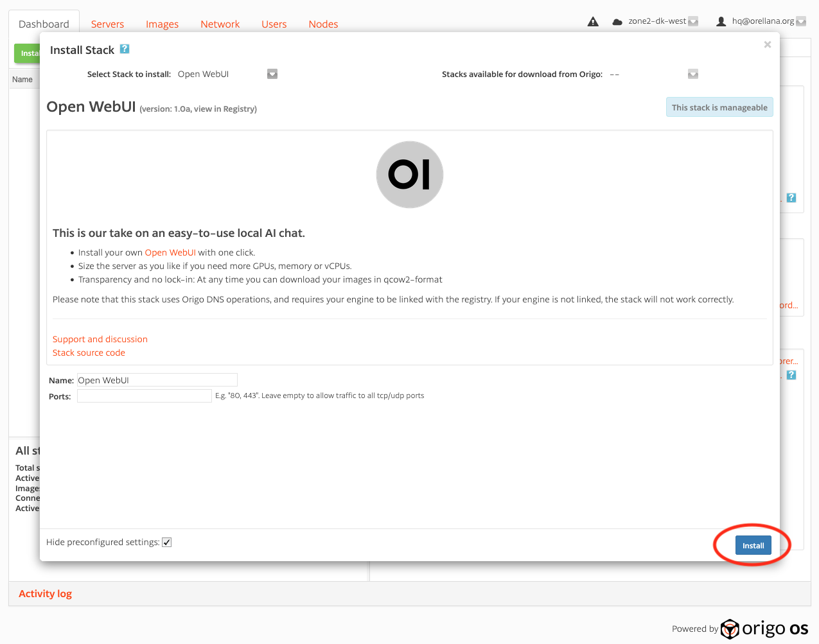The image size is (819, 644).
Task: Follow the Stack source code link
Action: pos(89,352)
